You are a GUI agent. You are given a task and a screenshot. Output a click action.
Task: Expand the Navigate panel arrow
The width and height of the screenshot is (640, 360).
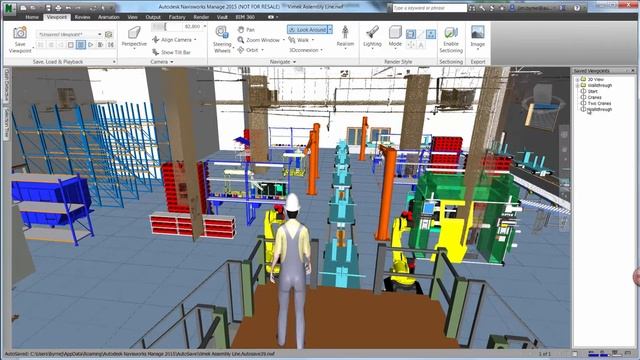294,62
